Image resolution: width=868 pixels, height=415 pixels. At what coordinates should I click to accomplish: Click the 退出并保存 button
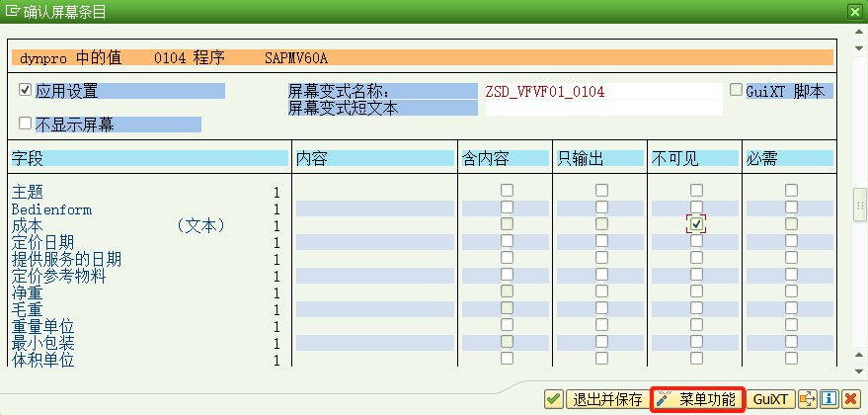pyautogui.click(x=607, y=399)
